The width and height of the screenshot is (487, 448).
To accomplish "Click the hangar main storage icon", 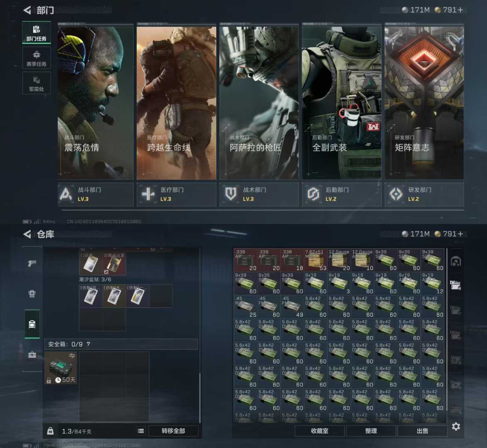I will (456, 261).
